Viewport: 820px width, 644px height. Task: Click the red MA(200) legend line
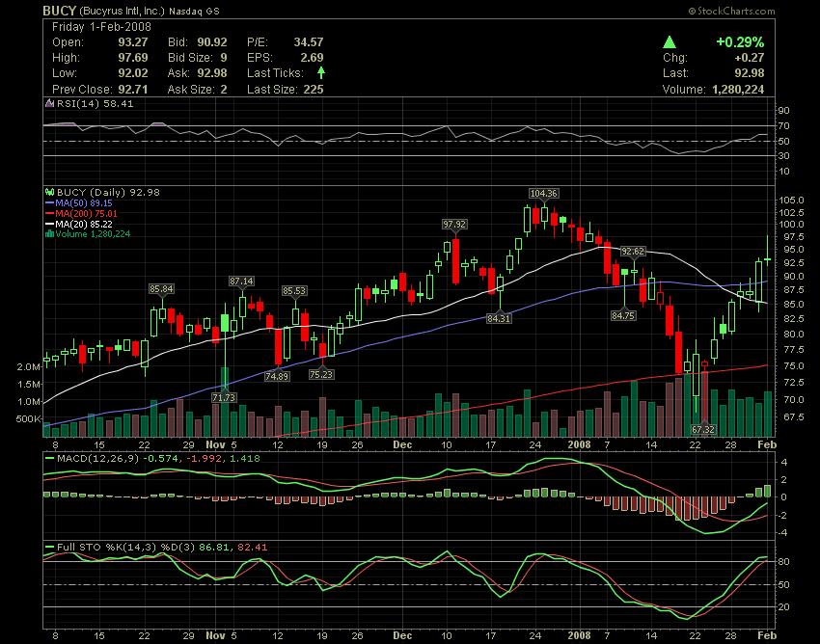(49, 214)
